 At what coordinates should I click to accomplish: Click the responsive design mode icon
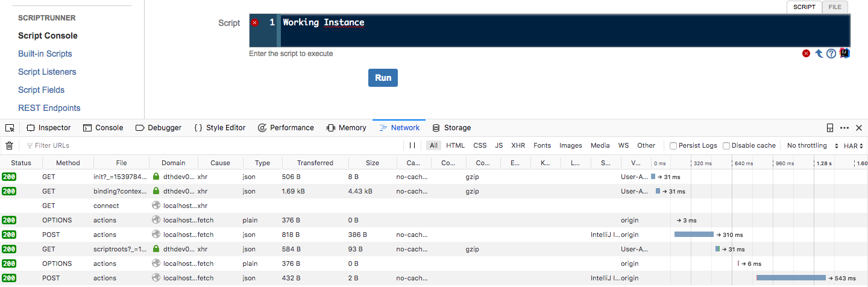[830, 128]
